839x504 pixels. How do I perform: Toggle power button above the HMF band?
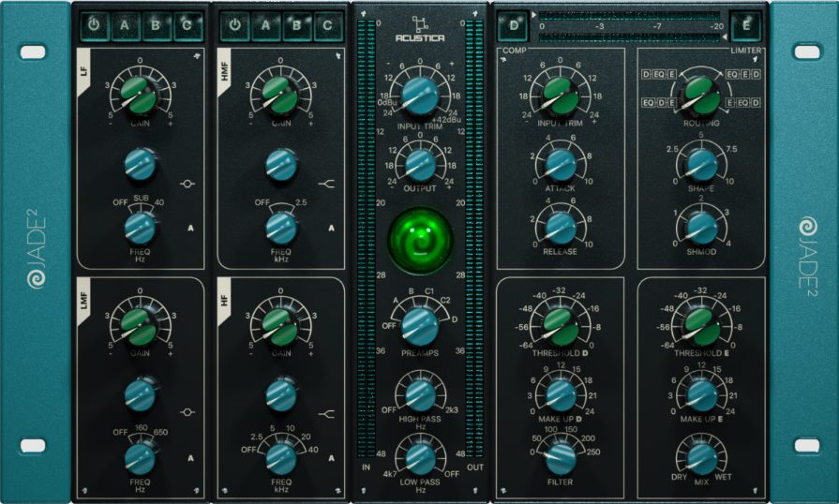point(234,25)
